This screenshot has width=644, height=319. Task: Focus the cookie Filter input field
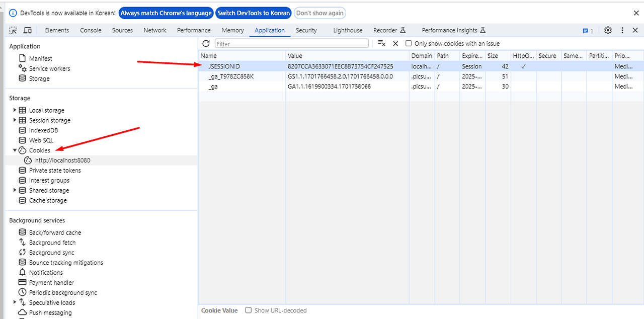click(292, 44)
